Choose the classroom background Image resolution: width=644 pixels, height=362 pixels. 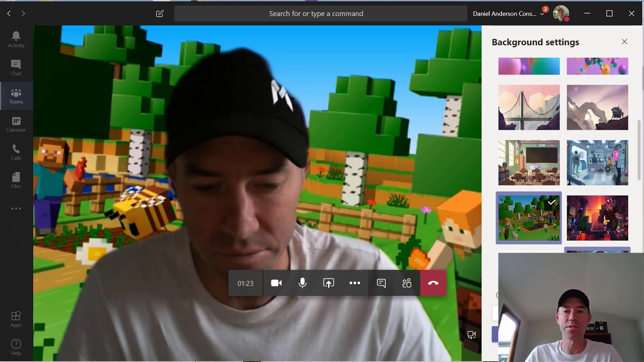point(529,163)
